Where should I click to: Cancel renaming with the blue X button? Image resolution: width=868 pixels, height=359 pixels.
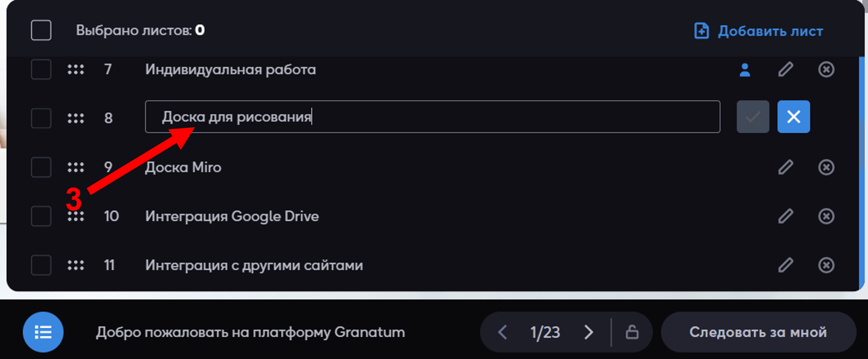coord(794,117)
